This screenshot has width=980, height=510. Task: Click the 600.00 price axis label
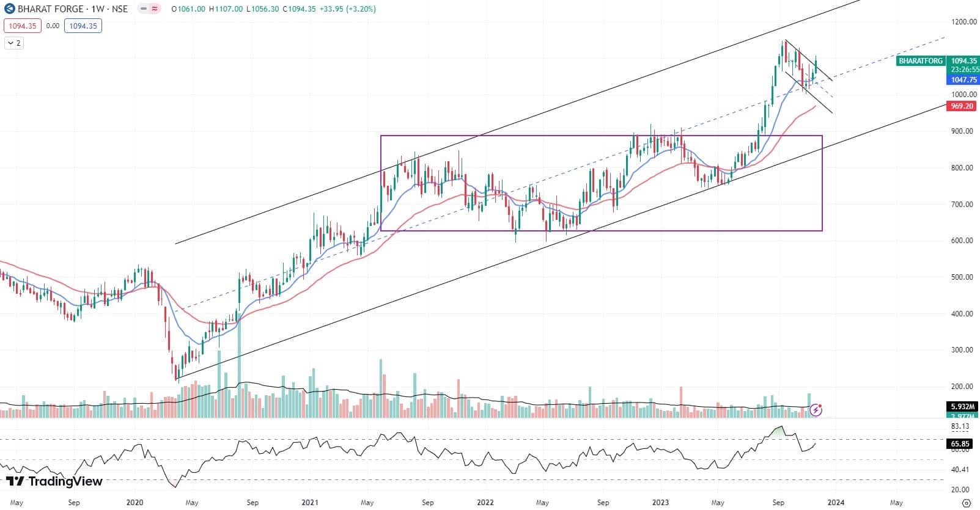click(963, 241)
